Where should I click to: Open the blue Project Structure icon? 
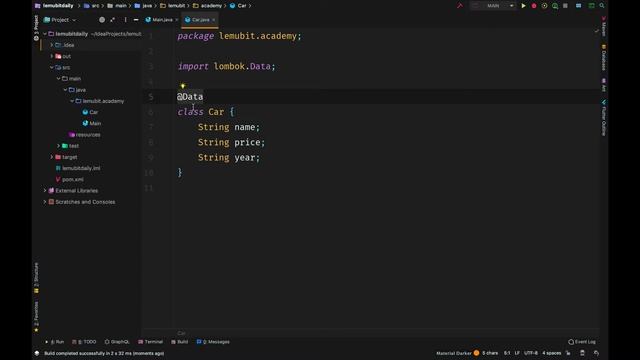[578, 6]
